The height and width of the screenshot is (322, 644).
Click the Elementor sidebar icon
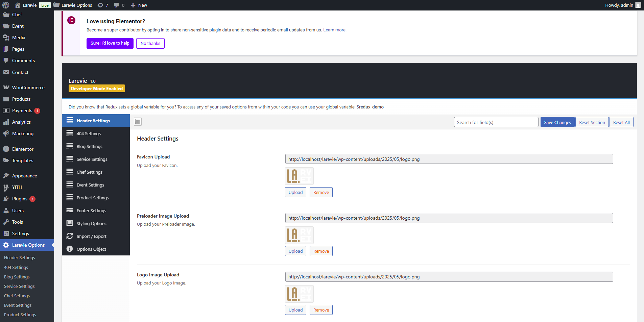[6, 149]
